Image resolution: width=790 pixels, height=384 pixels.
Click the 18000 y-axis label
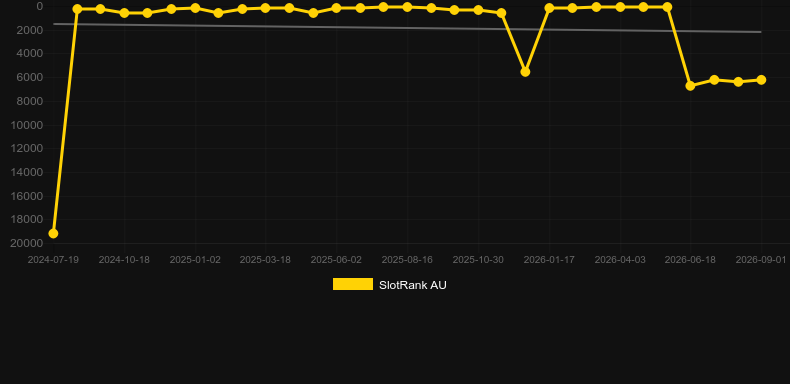27,220
